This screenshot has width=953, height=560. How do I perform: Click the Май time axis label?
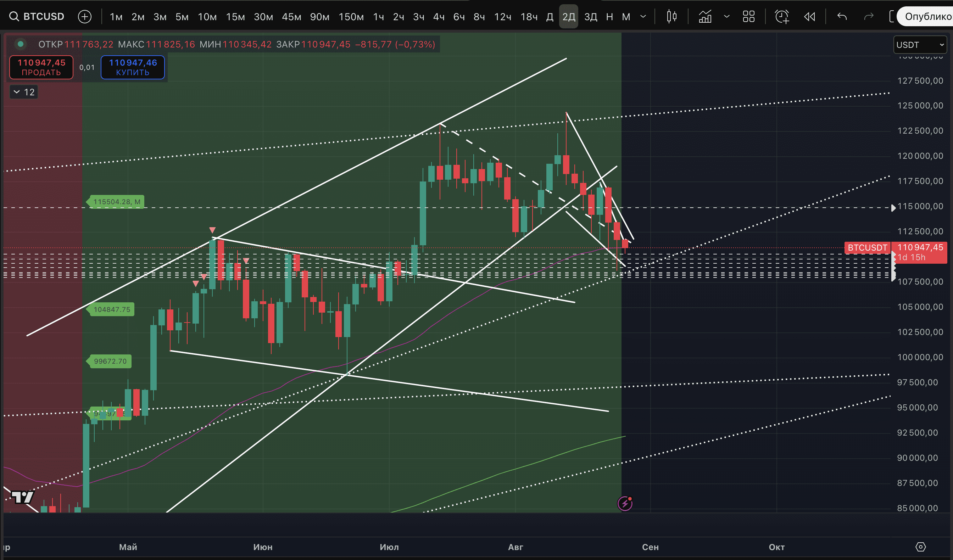128,547
